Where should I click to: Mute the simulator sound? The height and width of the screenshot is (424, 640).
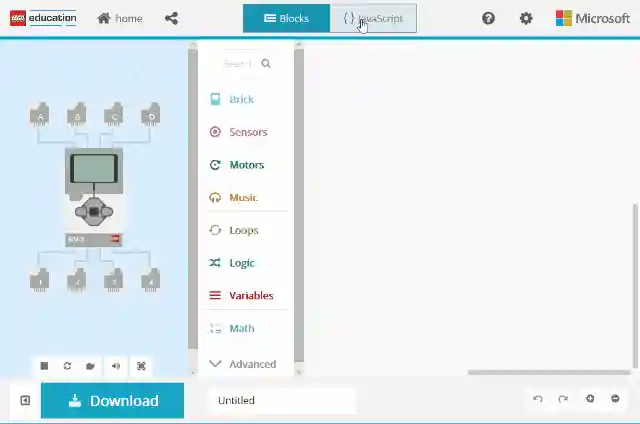[116, 366]
